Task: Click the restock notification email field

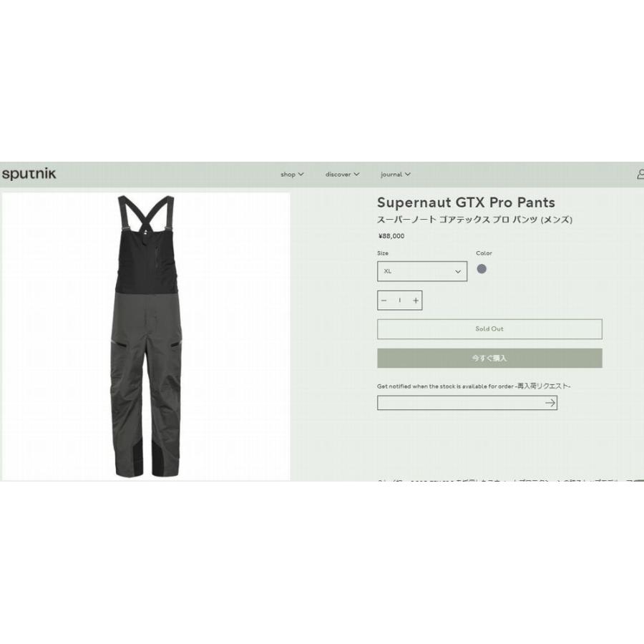Action: click(x=460, y=403)
